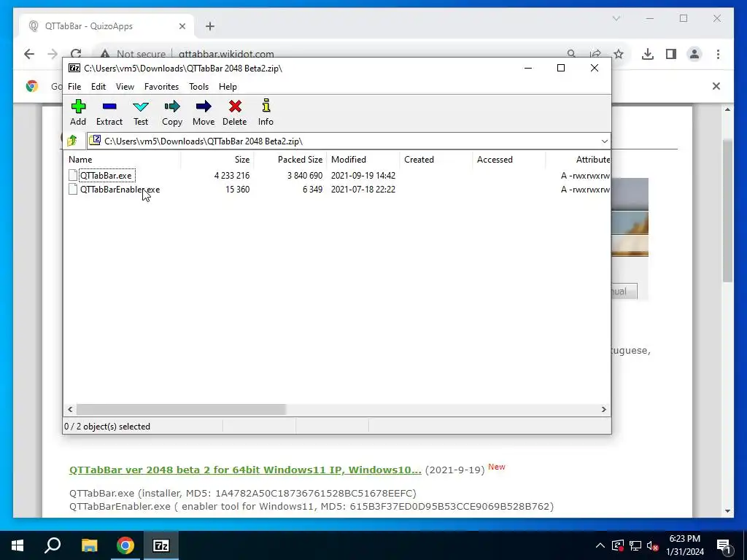
Task: Open Chrome downloads icon
Action: pos(648,54)
